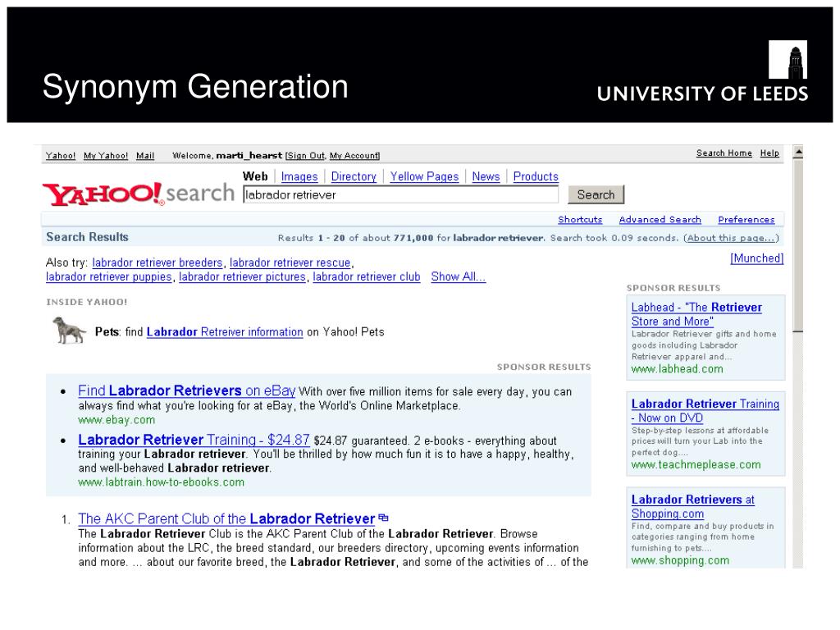Open the Shortcuts link
This screenshot has width=840, height=630.
580,220
